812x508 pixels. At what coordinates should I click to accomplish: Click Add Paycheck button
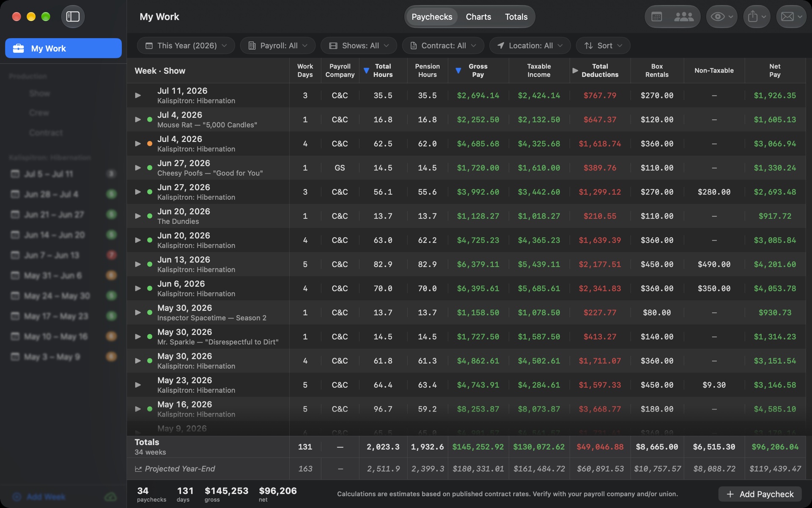click(760, 494)
